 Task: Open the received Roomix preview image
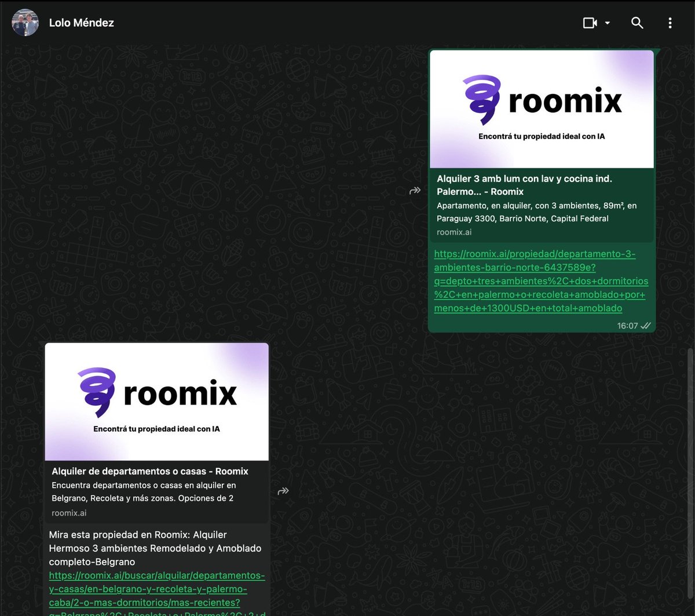coord(157,402)
